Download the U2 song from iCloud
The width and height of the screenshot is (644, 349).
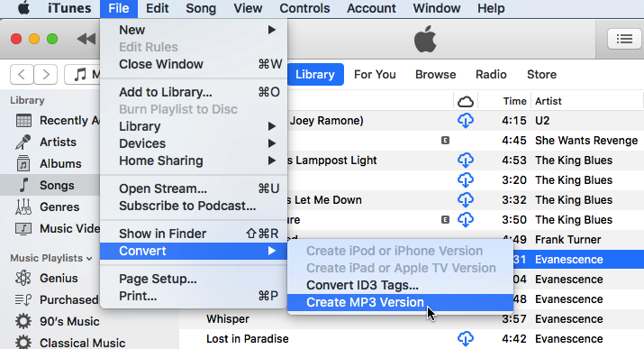(x=466, y=121)
